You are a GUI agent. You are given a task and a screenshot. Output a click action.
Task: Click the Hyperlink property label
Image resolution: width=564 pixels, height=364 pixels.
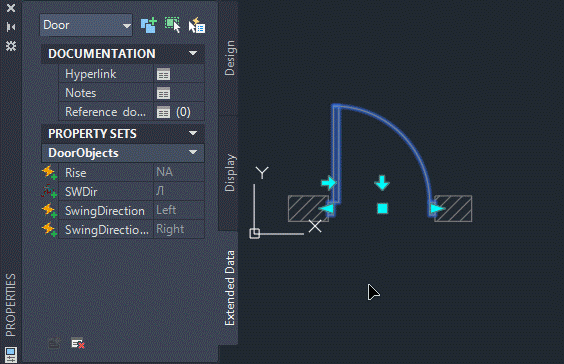90,74
